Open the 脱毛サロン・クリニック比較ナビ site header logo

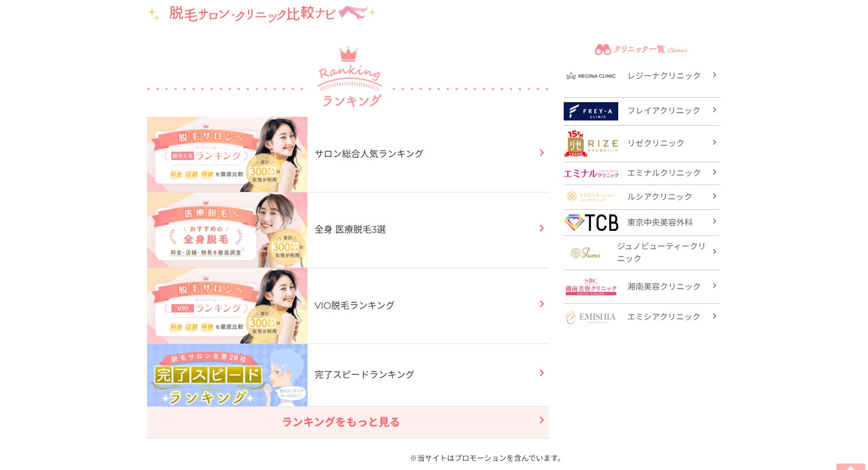point(262,13)
